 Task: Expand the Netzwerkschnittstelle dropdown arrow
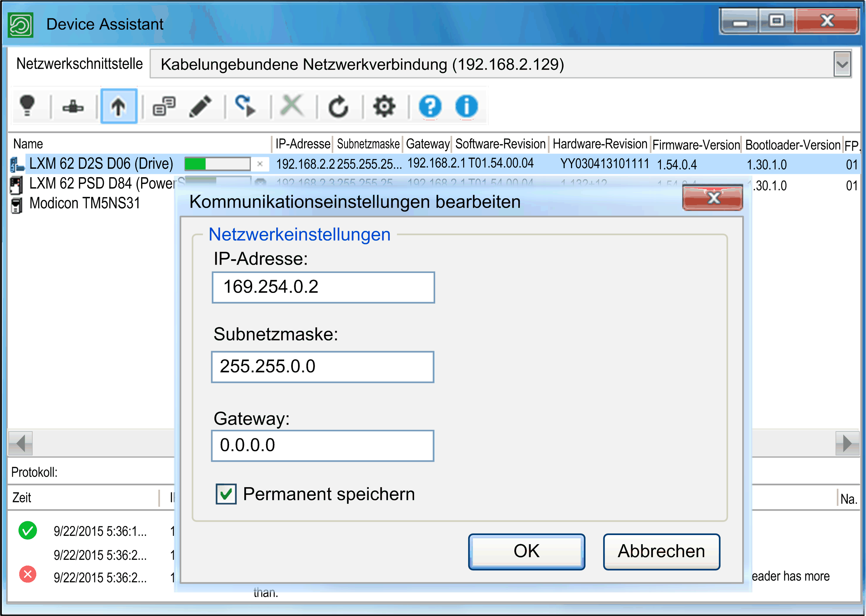[x=842, y=64]
